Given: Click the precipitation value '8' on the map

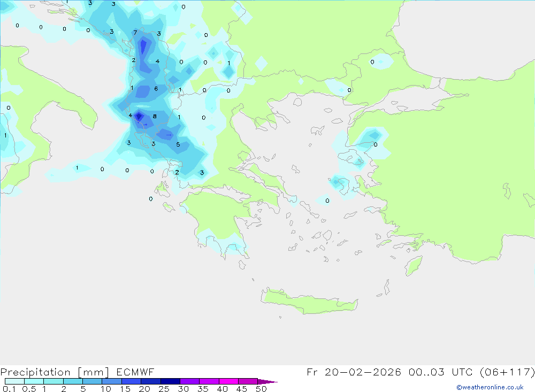Looking at the screenshot, I should [x=155, y=117].
